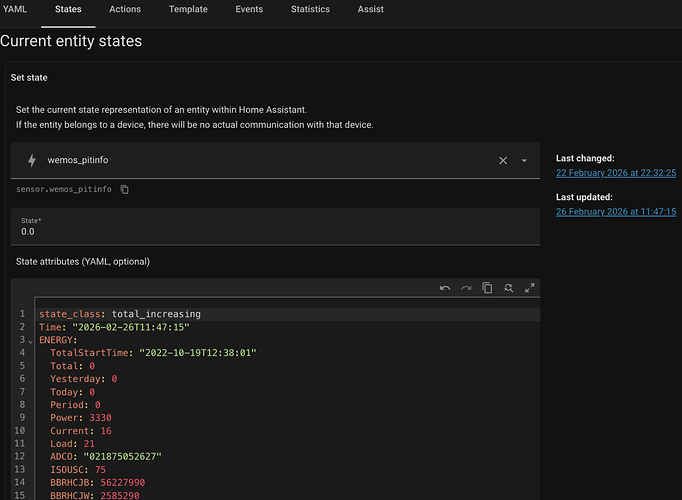Open the Actions tab
The width and height of the screenshot is (682, 500).
click(x=125, y=10)
